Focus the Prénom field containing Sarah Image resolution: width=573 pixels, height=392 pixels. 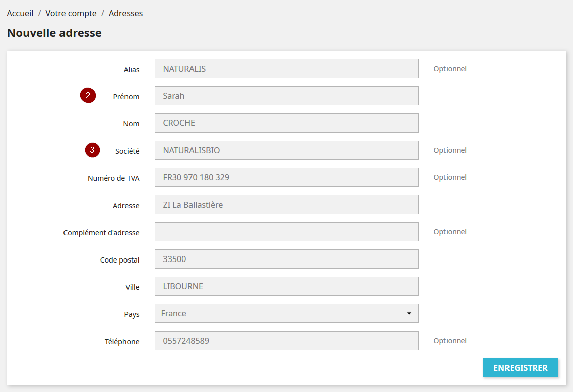[286, 96]
